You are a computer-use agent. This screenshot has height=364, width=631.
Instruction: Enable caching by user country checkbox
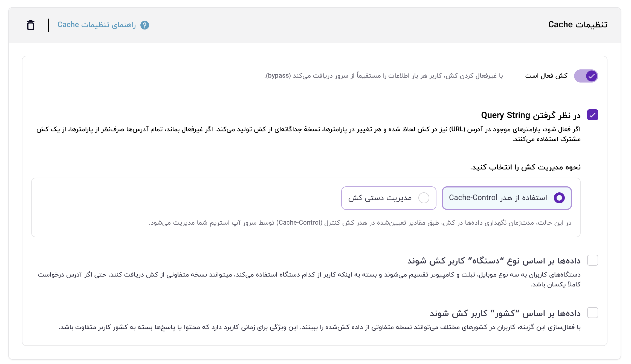[x=592, y=313]
